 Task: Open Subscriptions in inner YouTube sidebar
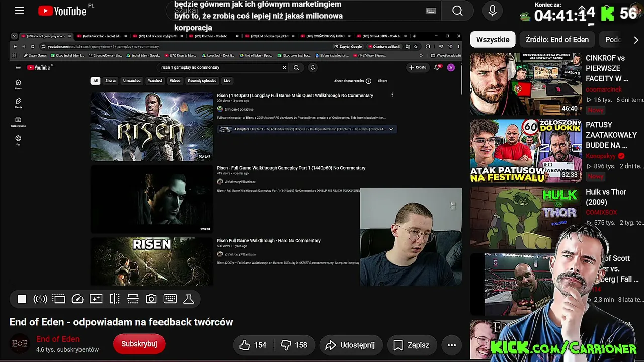pos(18,122)
